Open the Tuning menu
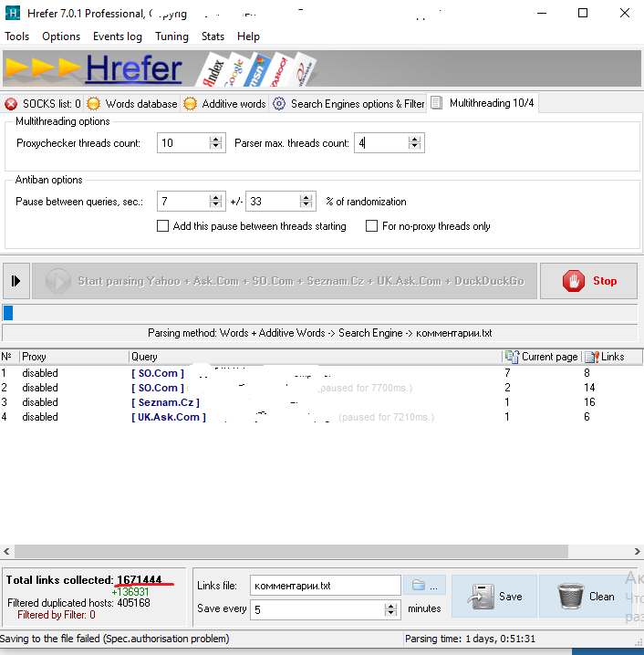644x655 pixels. 171,36
